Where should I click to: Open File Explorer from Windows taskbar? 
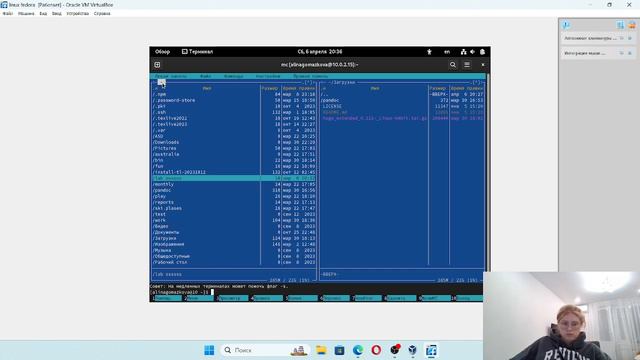[x=321, y=350]
